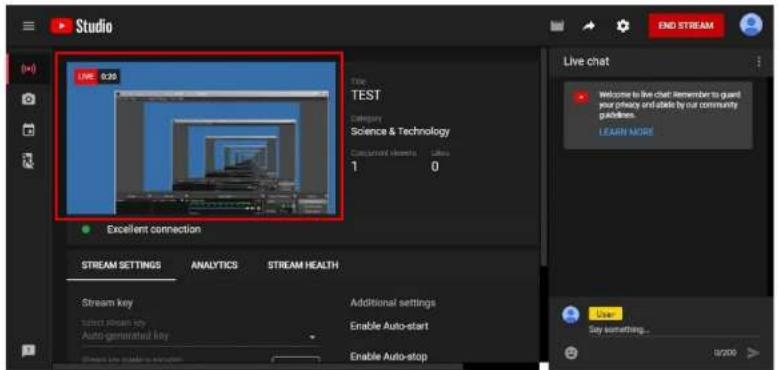The width and height of the screenshot is (779, 370).
Task: Open Live chat options three-dot menu
Action: [759, 62]
